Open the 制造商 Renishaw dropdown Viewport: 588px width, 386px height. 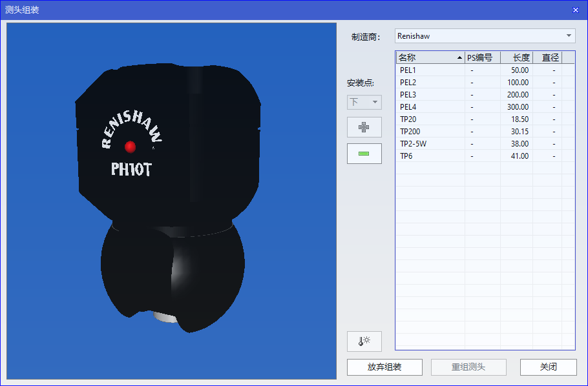pyautogui.click(x=485, y=36)
